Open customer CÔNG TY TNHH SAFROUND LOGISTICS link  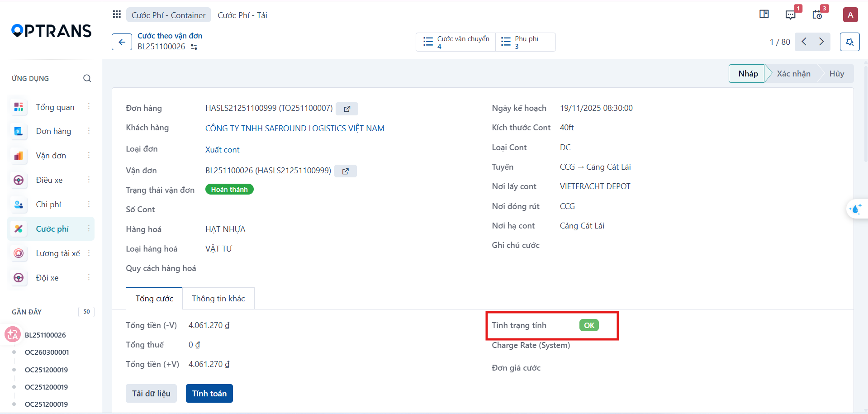click(295, 128)
